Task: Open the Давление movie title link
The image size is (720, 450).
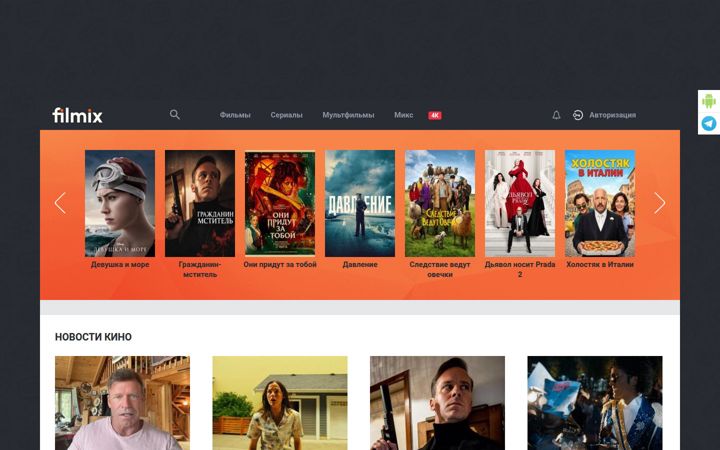Action: (x=360, y=264)
